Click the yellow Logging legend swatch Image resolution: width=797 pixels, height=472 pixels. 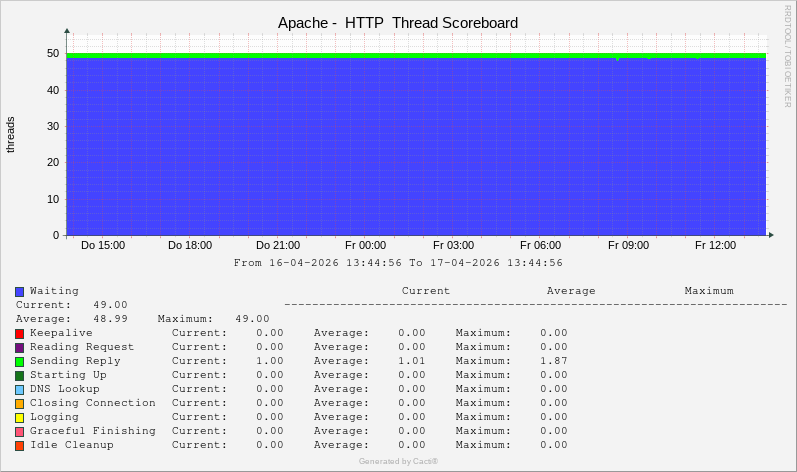point(19,417)
